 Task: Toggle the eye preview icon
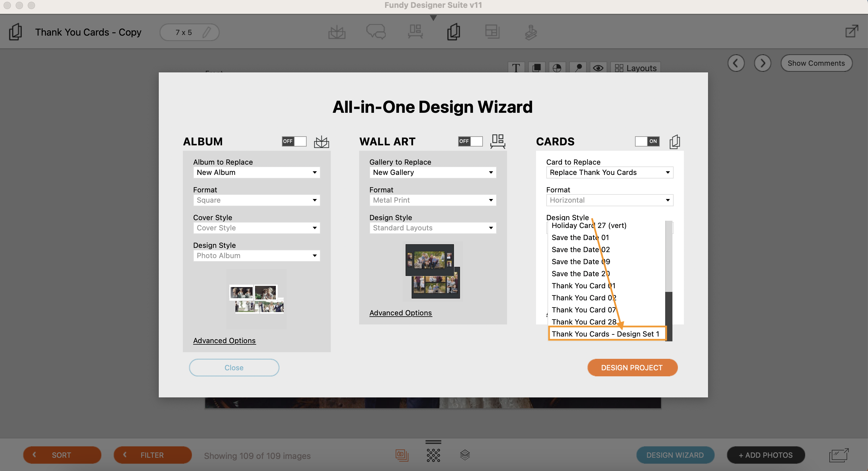pos(598,68)
